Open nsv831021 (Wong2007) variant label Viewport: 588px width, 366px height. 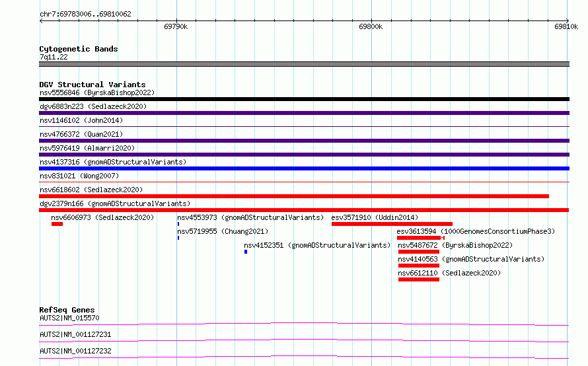(x=79, y=176)
